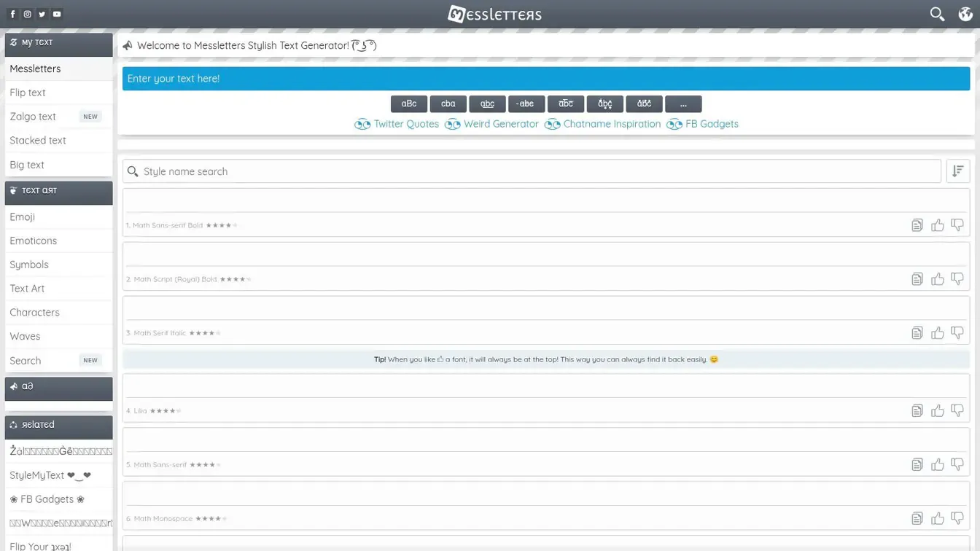Open StyleMyText related link
The height and width of the screenshot is (551, 980).
click(58, 475)
